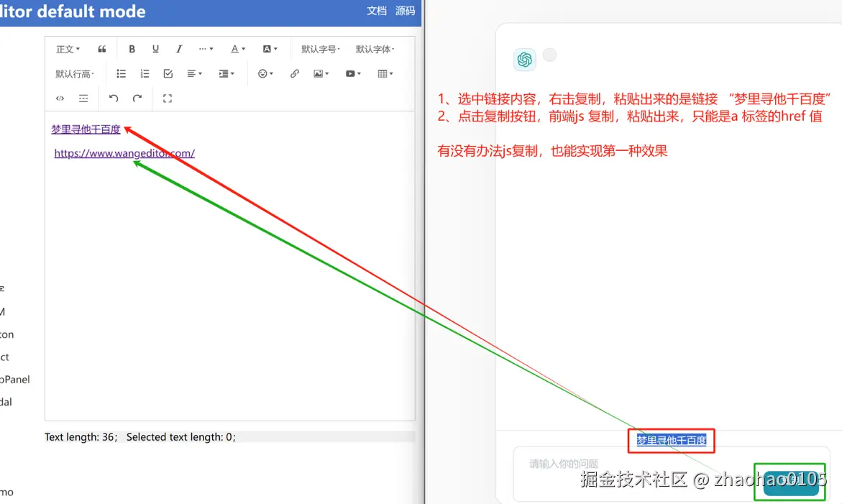Toggle bold formatting in the editor toolbar
This screenshot has height=504, width=842.
[132, 49]
